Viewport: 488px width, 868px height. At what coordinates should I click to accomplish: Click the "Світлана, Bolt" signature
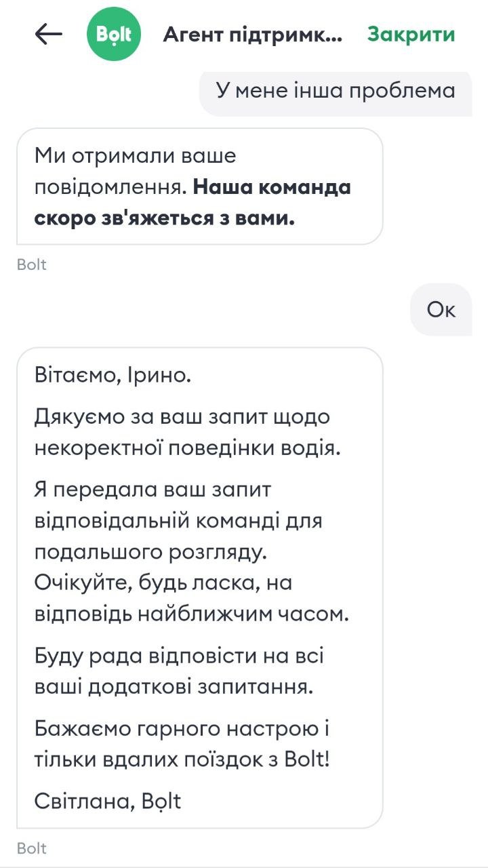pyautogui.click(x=108, y=801)
